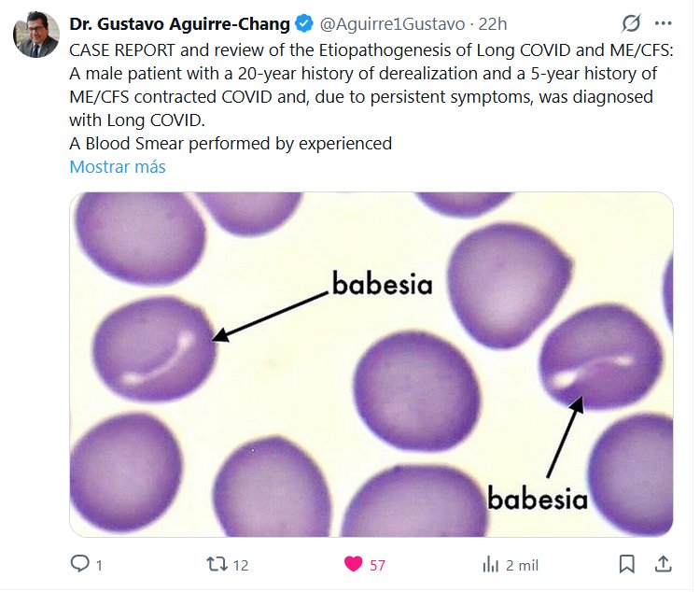
Task: Click the blue verified badge
Action: 304,23
